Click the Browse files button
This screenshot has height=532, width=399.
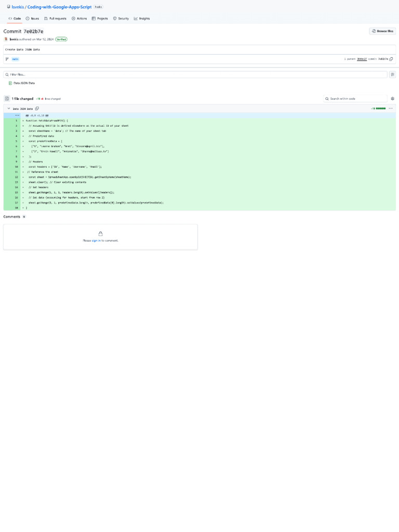coord(382,31)
